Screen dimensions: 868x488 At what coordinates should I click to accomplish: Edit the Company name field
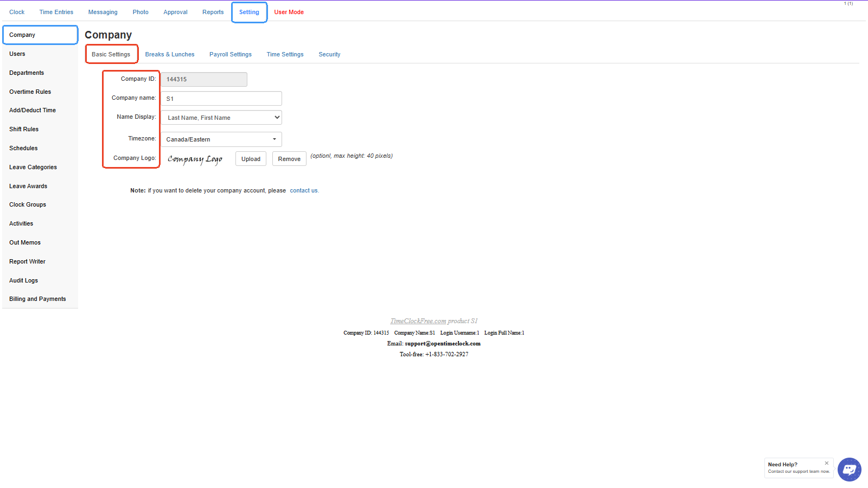[x=221, y=99]
